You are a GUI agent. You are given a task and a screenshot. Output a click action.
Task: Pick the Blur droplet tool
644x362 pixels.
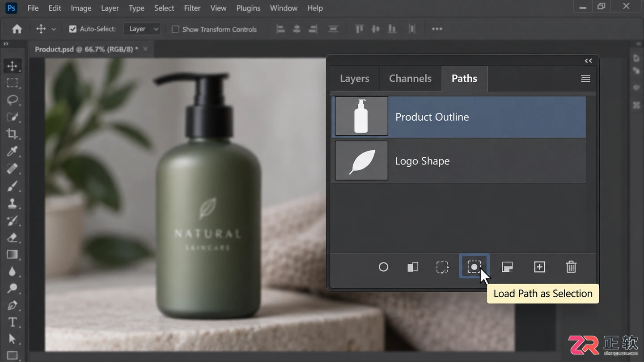(12, 271)
